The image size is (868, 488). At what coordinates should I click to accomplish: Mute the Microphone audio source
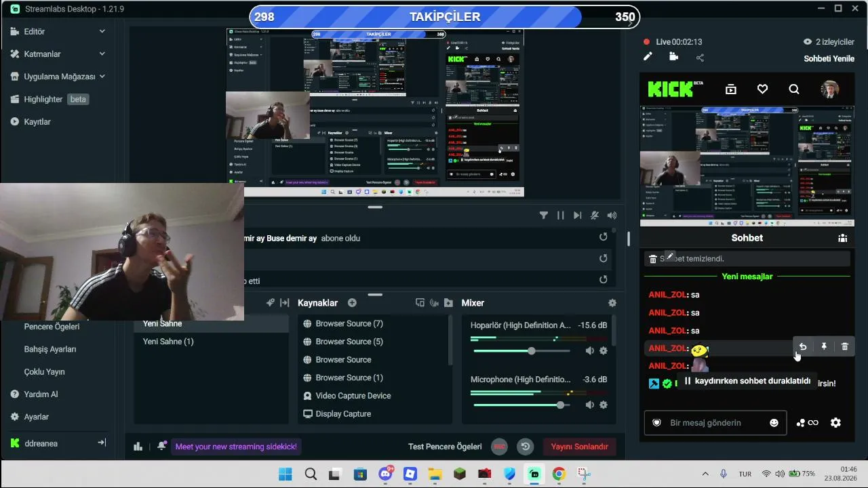click(589, 405)
